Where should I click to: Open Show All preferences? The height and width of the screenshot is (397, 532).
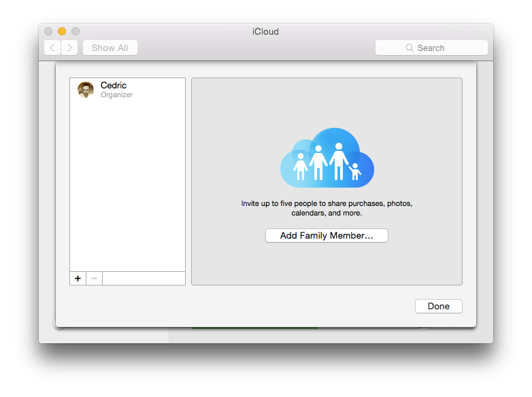110,48
